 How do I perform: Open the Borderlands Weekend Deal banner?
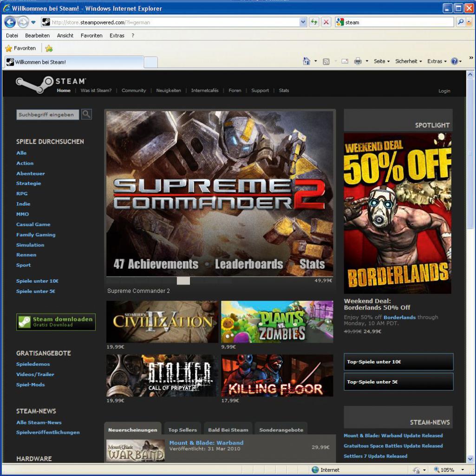click(x=398, y=213)
